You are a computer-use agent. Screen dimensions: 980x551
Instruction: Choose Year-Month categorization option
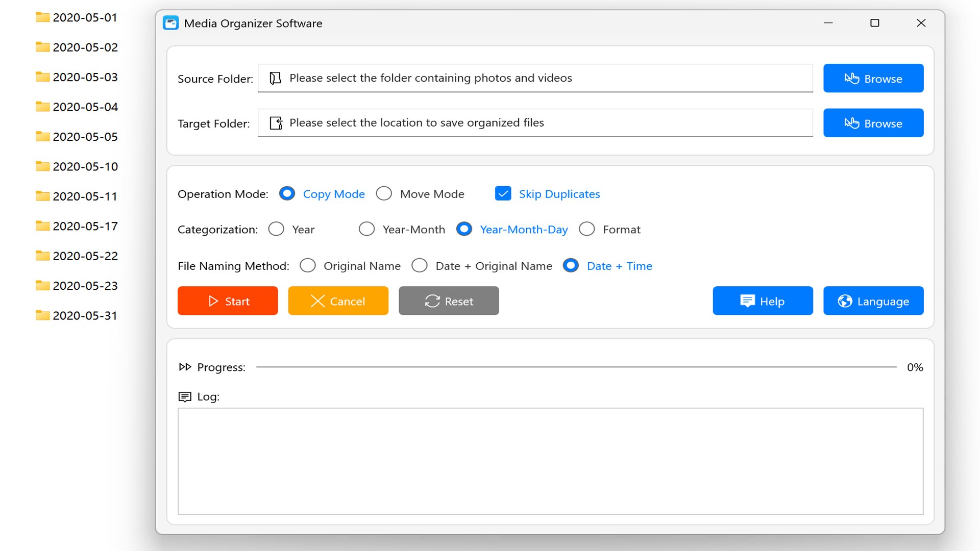click(x=366, y=230)
